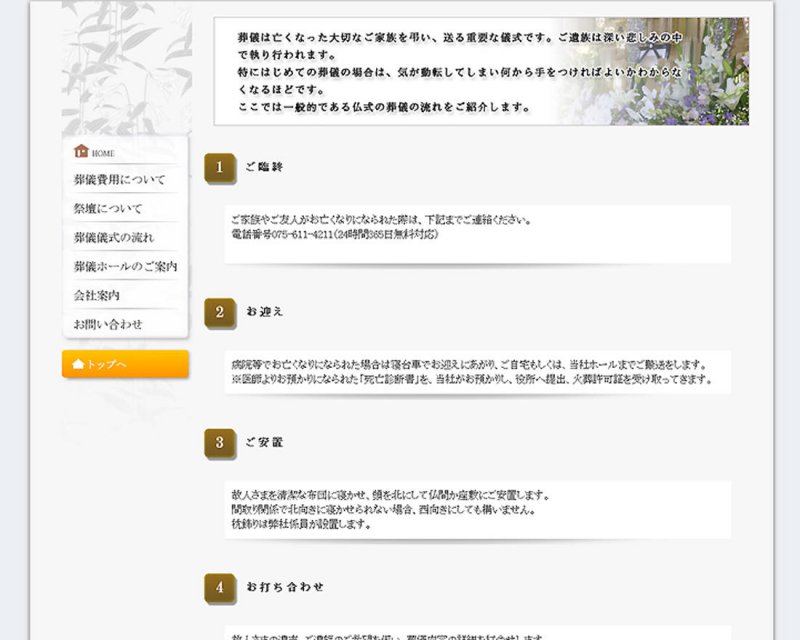Viewport: 800px width, 640px height.
Task: Click the ご安置 section heading
Action: (265, 443)
